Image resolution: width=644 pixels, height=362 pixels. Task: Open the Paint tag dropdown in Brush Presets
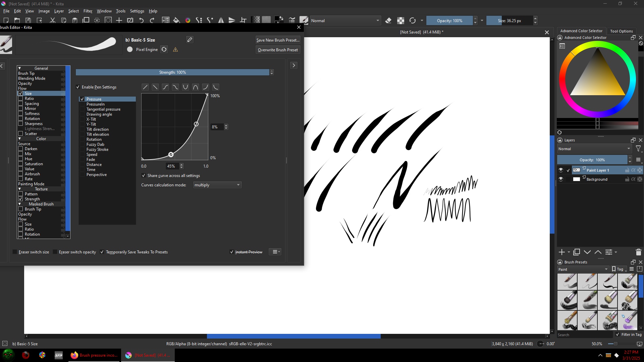click(x=583, y=269)
